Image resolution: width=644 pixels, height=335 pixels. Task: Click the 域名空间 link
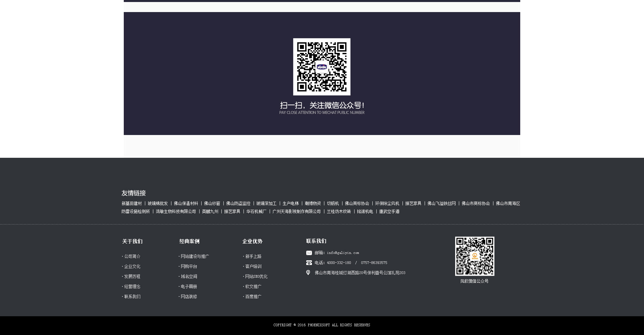189,277
